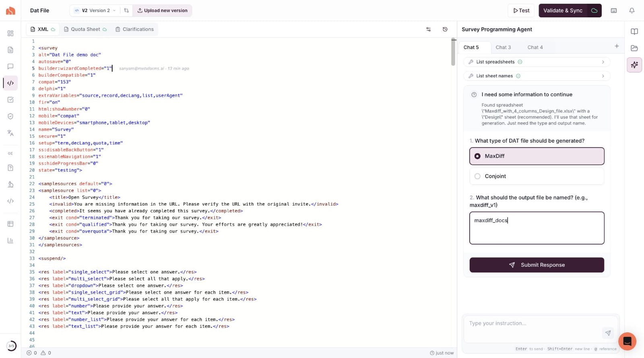Click the version history clock icon

click(x=445, y=29)
